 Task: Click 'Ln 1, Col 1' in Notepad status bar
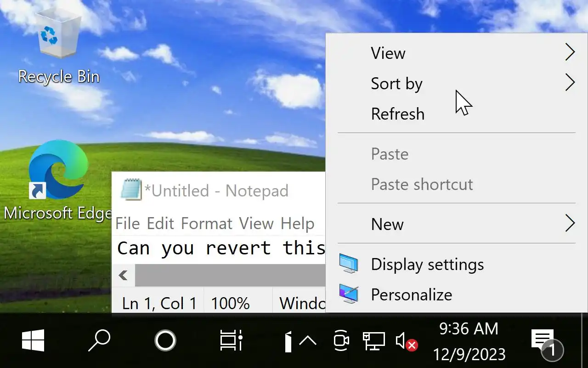159,303
